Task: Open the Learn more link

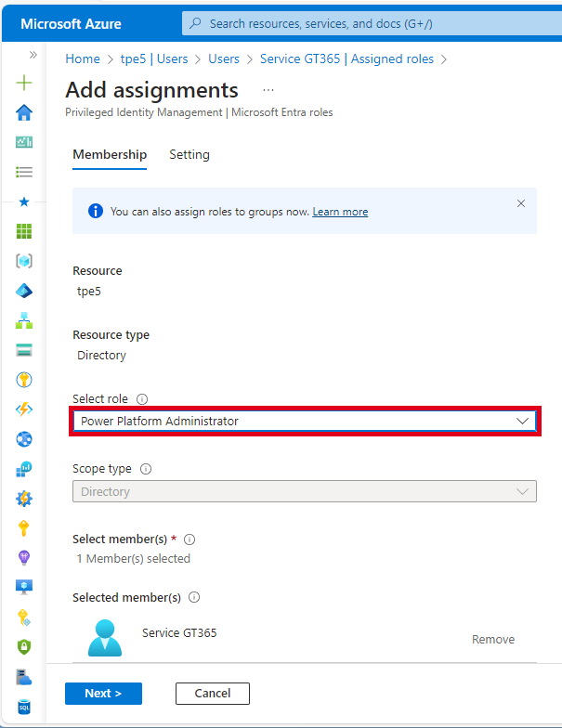Action: (340, 212)
